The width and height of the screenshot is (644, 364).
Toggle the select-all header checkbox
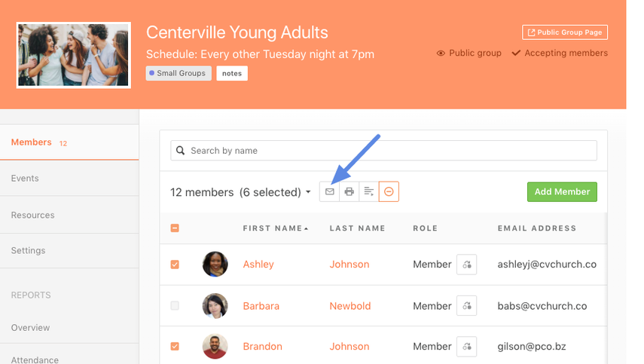click(x=175, y=228)
